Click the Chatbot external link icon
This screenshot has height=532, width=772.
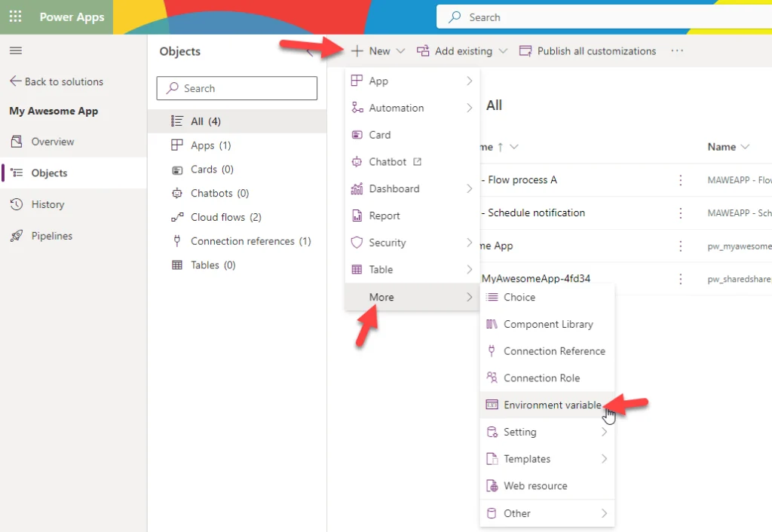tap(417, 162)
